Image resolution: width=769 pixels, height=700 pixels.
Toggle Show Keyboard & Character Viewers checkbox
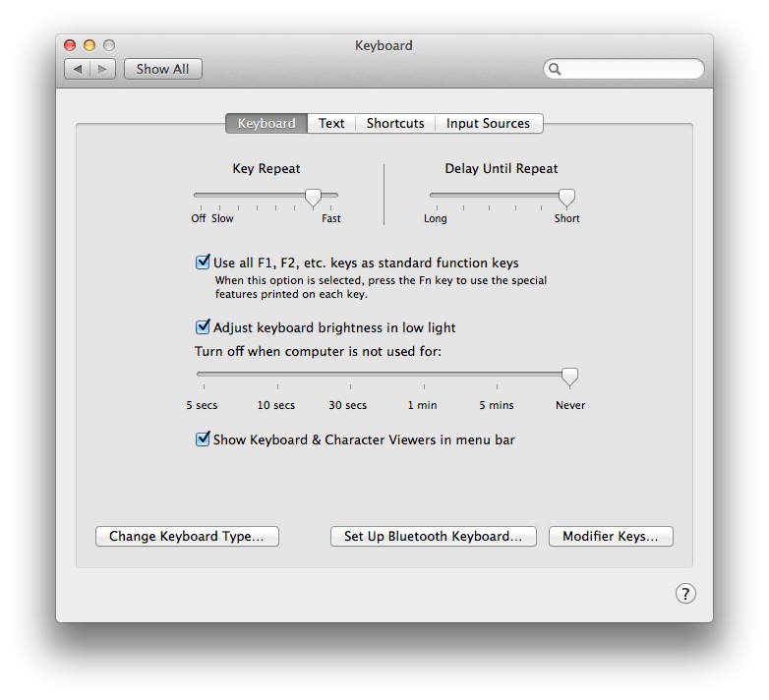coord(203,439)
